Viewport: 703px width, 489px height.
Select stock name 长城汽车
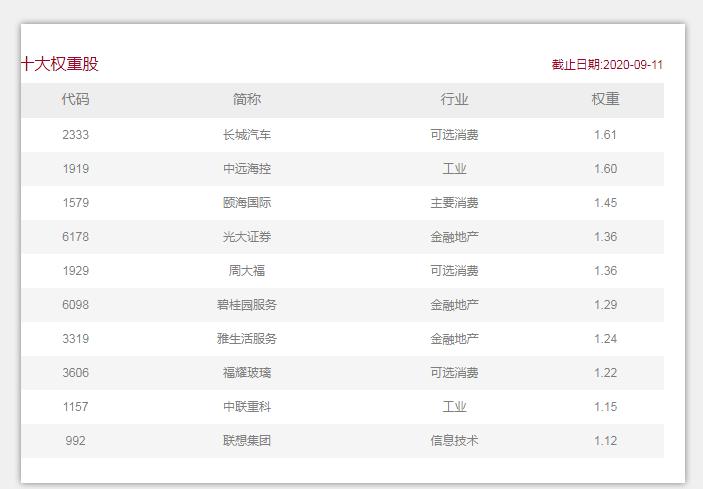point(247,134)
